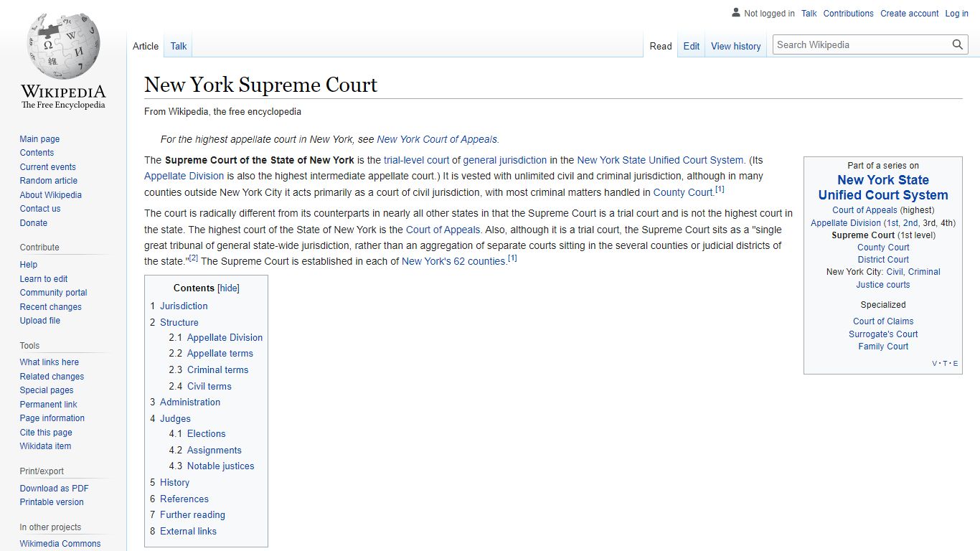Open the Talk tab next to Article
This screenshot has width=980, height=551.
point(179,46)
